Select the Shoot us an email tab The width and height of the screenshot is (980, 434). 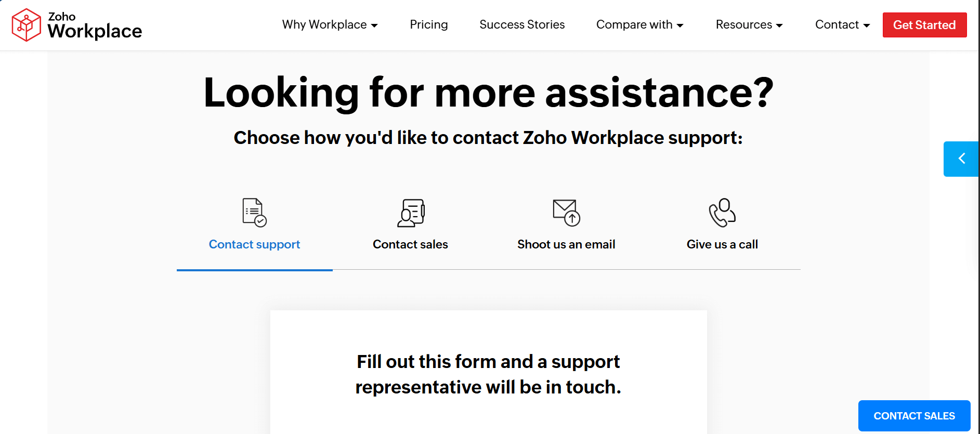tap(566, 244)
